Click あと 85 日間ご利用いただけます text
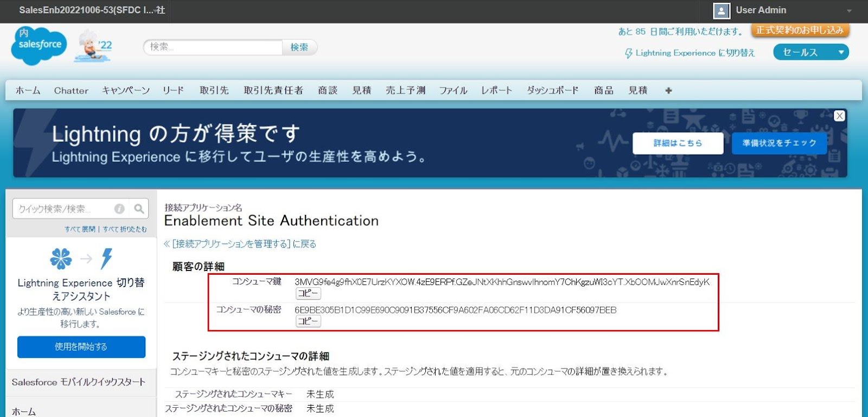Screen dimensions: 868x417 (681, 31)
